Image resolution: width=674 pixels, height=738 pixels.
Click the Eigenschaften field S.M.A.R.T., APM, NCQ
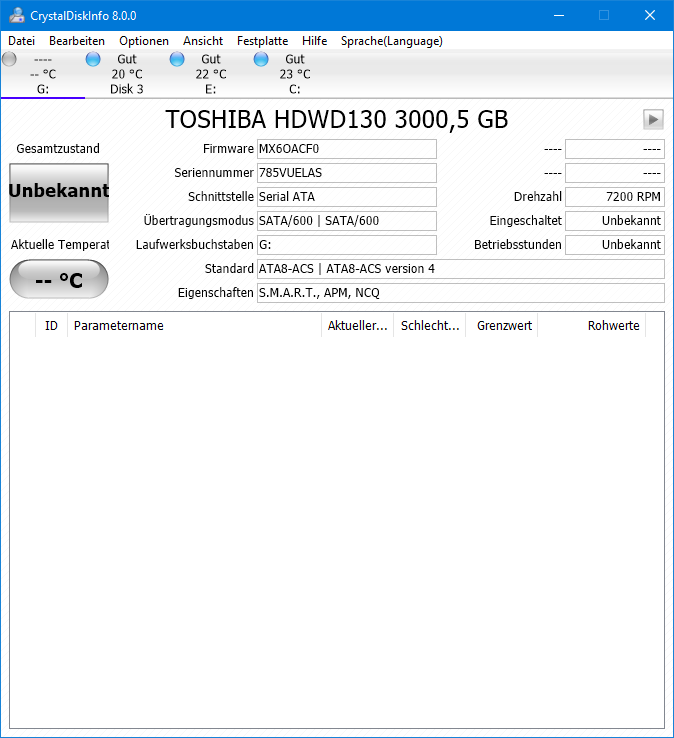click(x=461, y=293)
